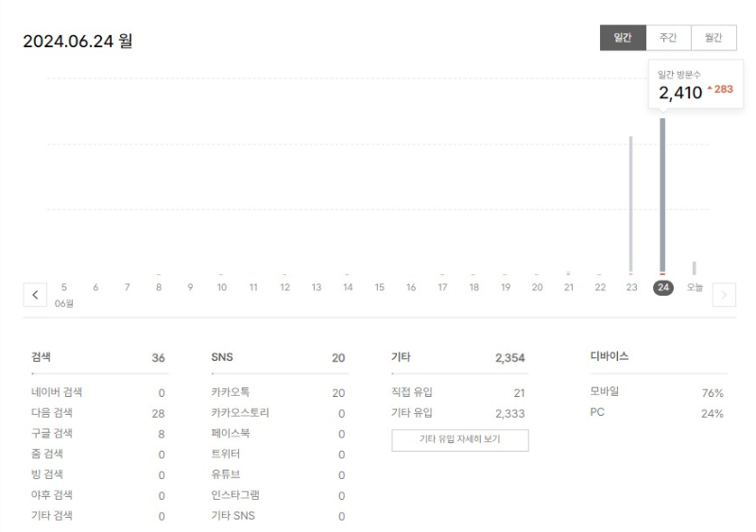The width and height of the screenshot is (756, 532).
Task: Click the 유튜브 row
Action: [x=278, y=474]
